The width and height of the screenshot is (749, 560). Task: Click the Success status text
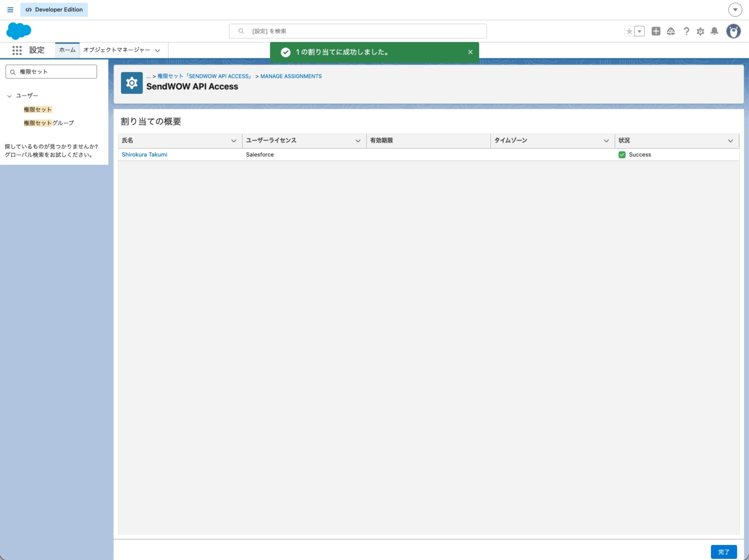pos(640,155)
